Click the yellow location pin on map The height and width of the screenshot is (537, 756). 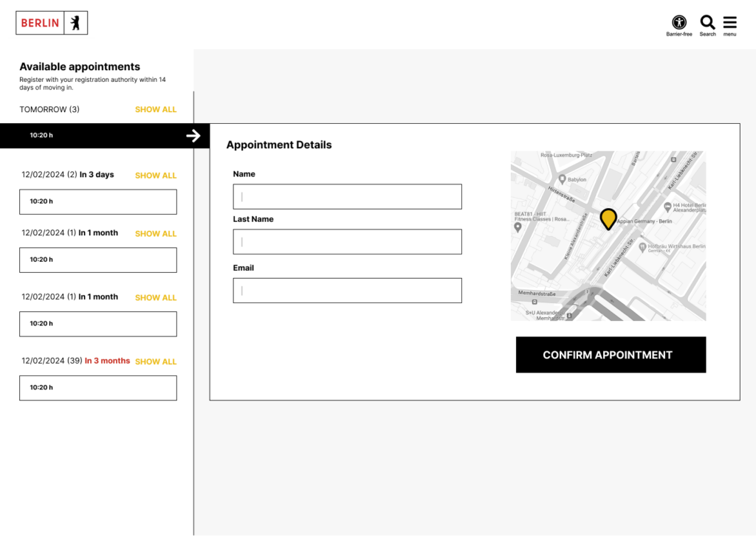pyautogui.click(x=608, y=218)
